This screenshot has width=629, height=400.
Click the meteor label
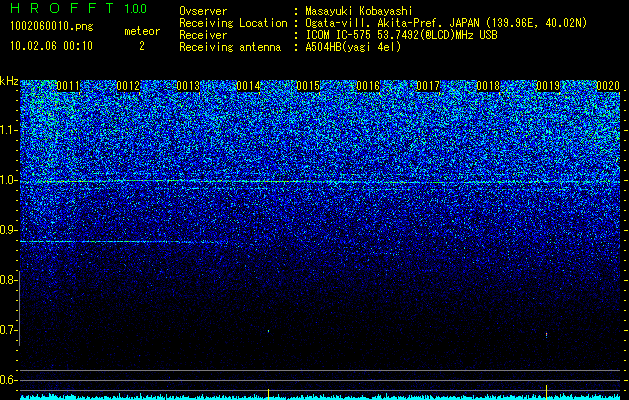click(142, 31)
